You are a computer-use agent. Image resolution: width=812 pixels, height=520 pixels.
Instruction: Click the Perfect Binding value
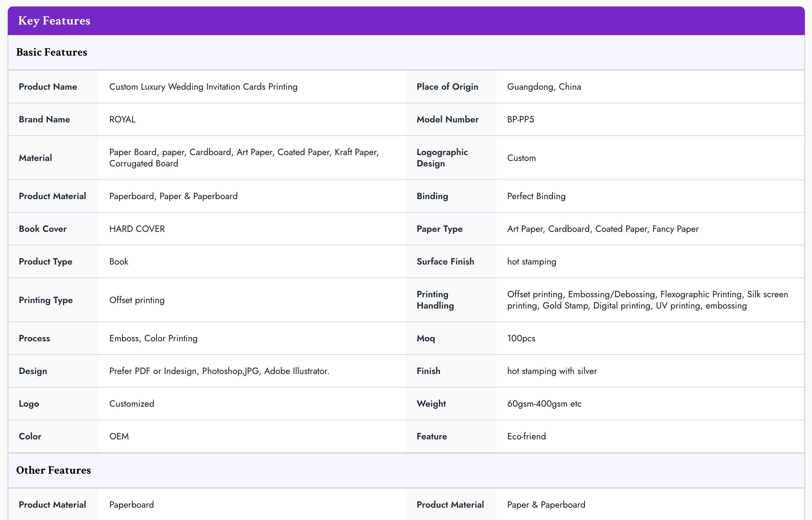tap(536, 196)
